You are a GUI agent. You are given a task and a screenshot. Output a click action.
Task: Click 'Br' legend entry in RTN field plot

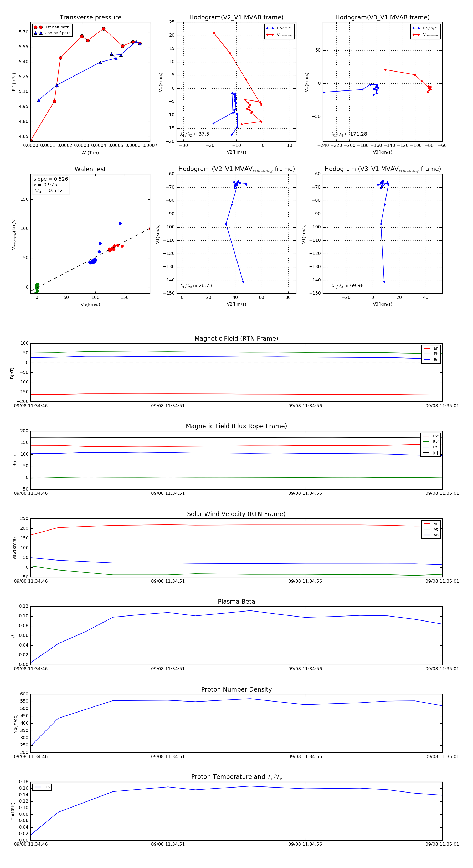(431, 349)
